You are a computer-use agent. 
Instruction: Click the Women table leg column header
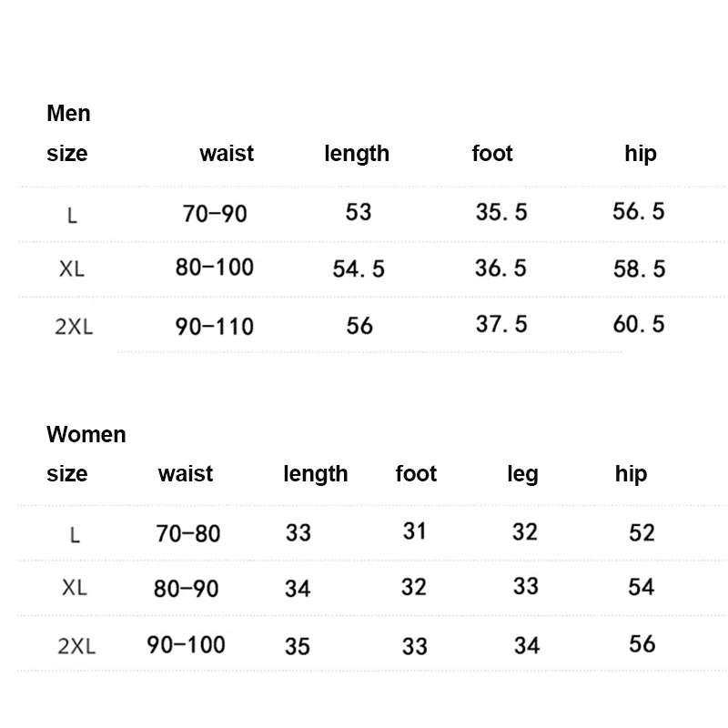[x=522, y=474]
